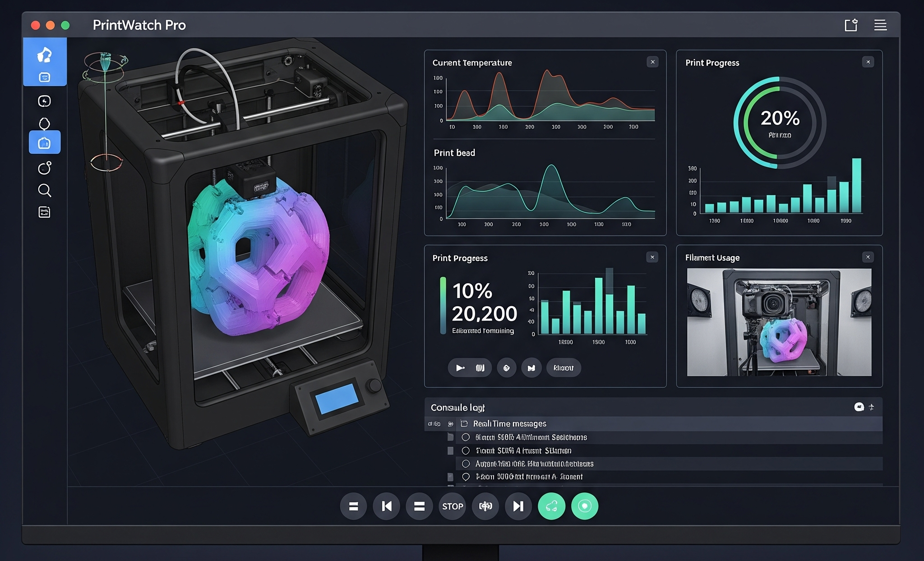The width and height of the screenshot is (924, 561).
Task: Click the text pill button beside the round icons
Action: pyautogui.click(x=564, y=368)
